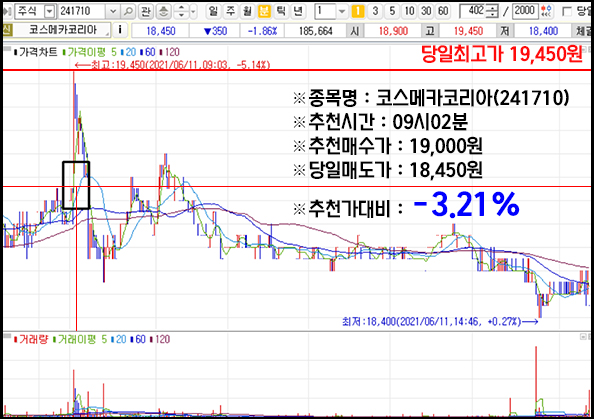
Task: Select the highlighted 1-minute interval button
Action: (358, 11)
